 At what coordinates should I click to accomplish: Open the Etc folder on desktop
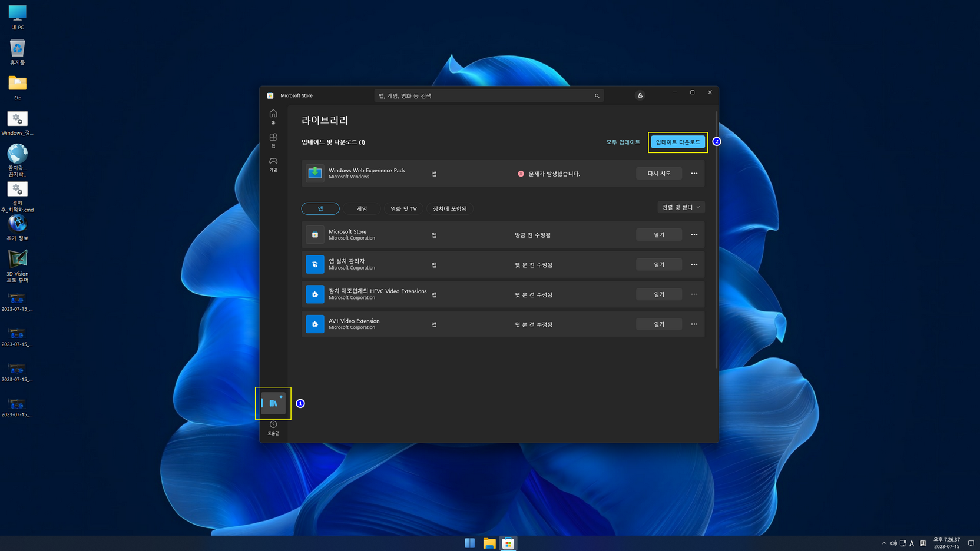click(x=17, y=87)
